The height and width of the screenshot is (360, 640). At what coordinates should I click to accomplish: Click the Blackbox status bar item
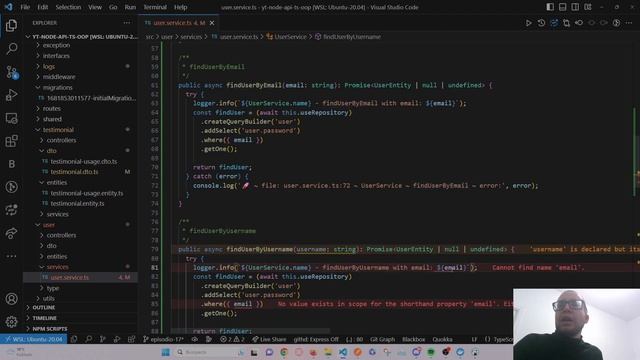coord(413,339)
